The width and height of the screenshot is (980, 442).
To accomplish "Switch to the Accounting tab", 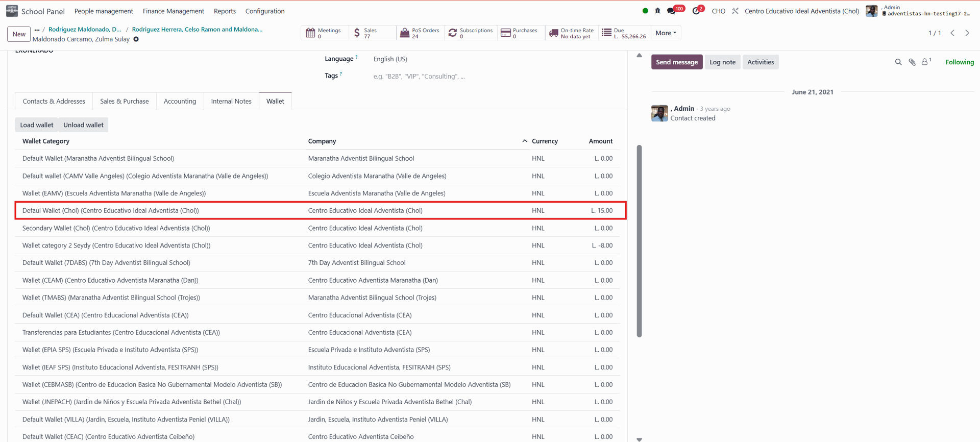I will 180,101.
